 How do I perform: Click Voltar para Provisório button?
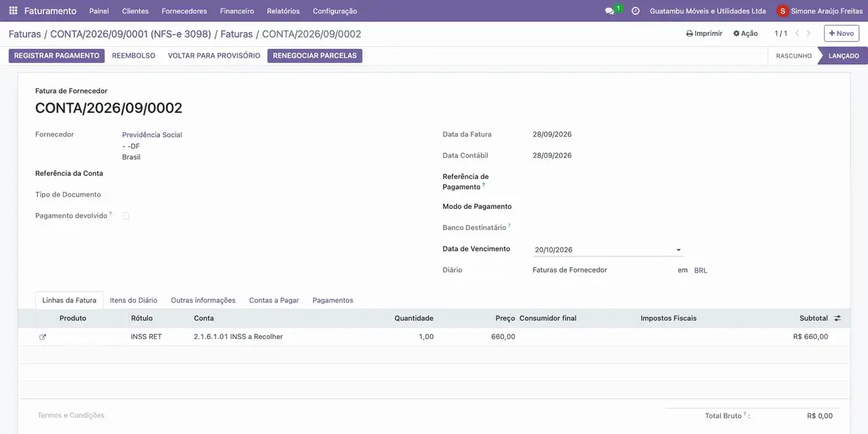tap(214, 56)
